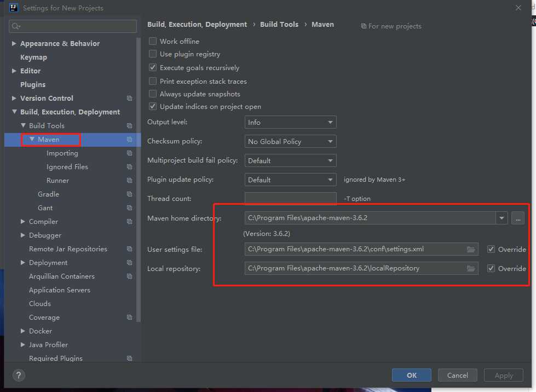Click project-level icon beside Required Plugins
Viewport: 536px width, 392px height.
pyautogui.click(x=130, y=358)
